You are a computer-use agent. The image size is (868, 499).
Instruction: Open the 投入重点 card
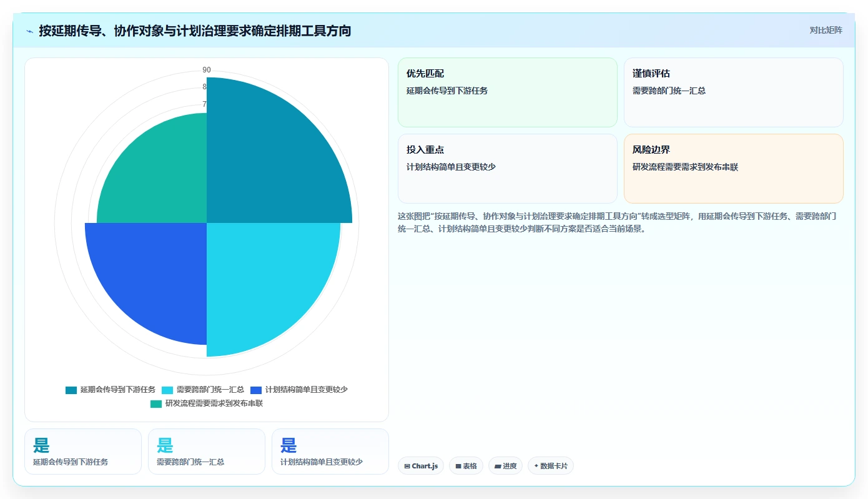508,169
